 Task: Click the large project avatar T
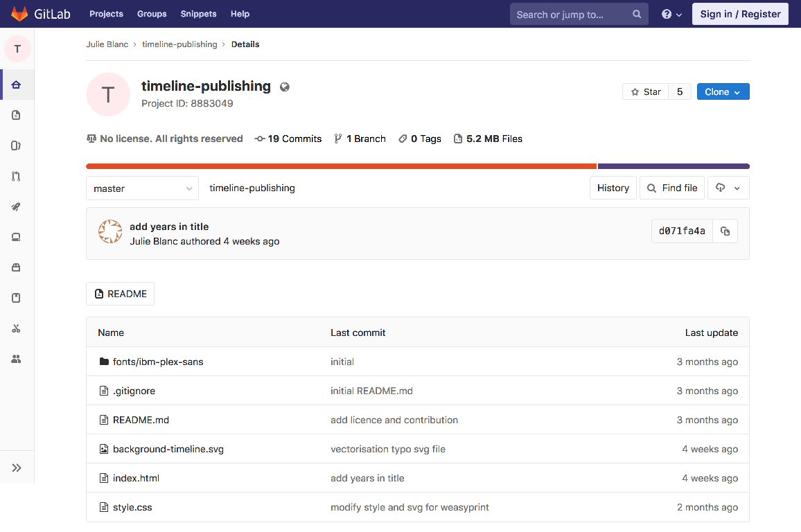(x=108, y=94)
